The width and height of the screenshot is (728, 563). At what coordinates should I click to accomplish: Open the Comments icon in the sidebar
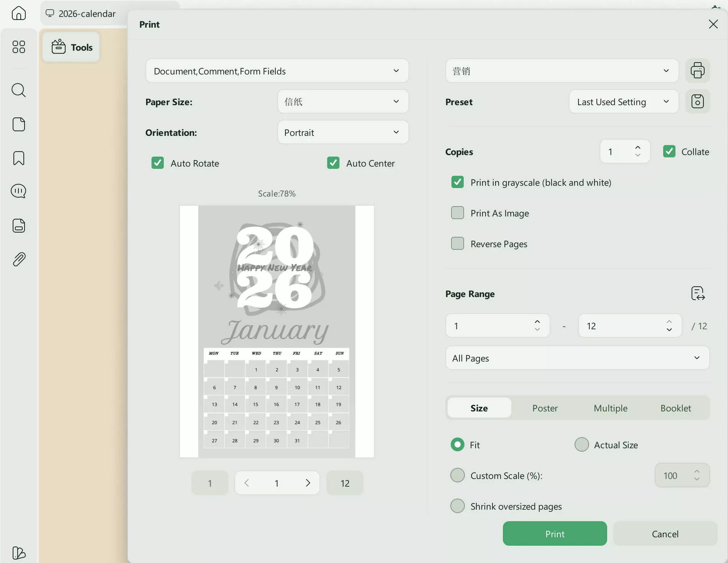pyautogui.click(x=18, y=191)
